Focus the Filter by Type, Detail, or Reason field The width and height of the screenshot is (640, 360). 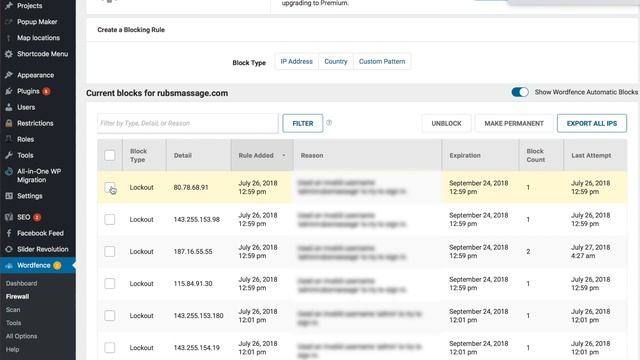pos(188,123)
